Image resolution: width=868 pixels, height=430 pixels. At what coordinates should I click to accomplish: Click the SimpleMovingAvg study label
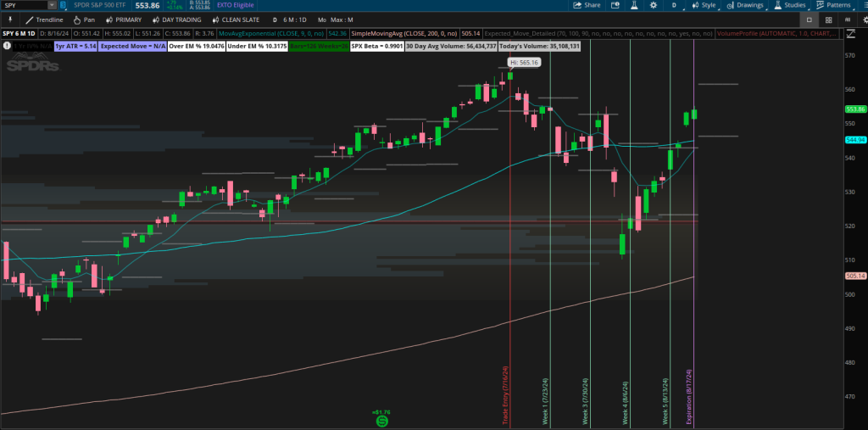(x=404, y=34)
